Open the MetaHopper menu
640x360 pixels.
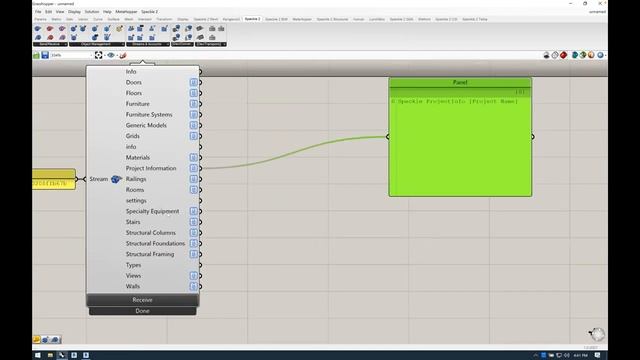[x=127, y=12]
